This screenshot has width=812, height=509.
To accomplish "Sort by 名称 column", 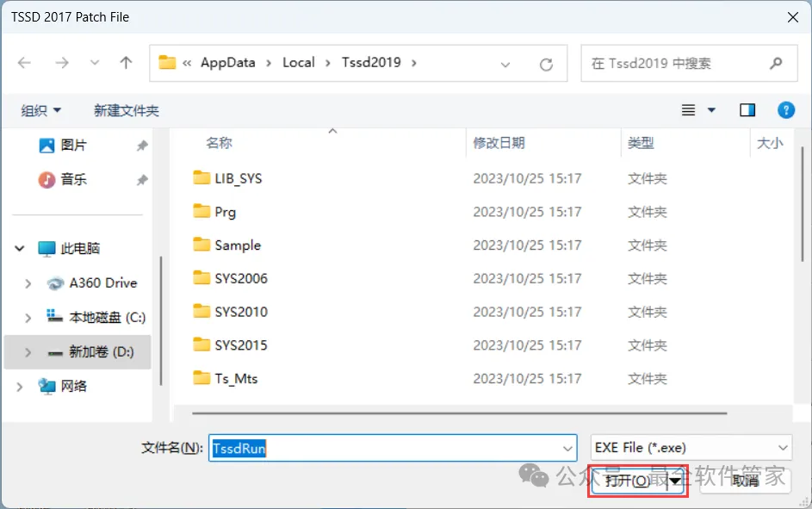I will pos(220,143).
